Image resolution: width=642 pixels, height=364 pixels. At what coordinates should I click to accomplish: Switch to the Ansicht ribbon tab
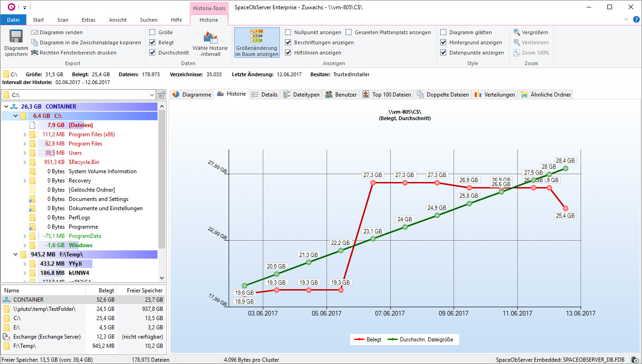click(118, 20)
